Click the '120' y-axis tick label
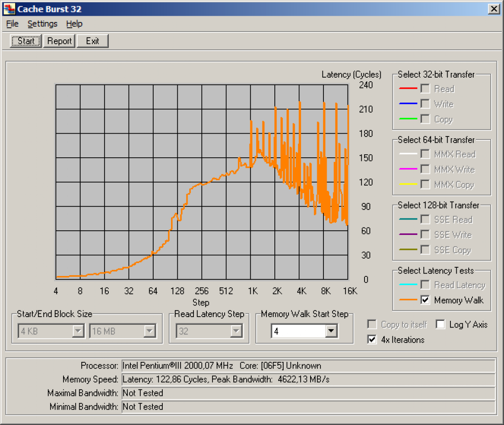 click(366, 182)
